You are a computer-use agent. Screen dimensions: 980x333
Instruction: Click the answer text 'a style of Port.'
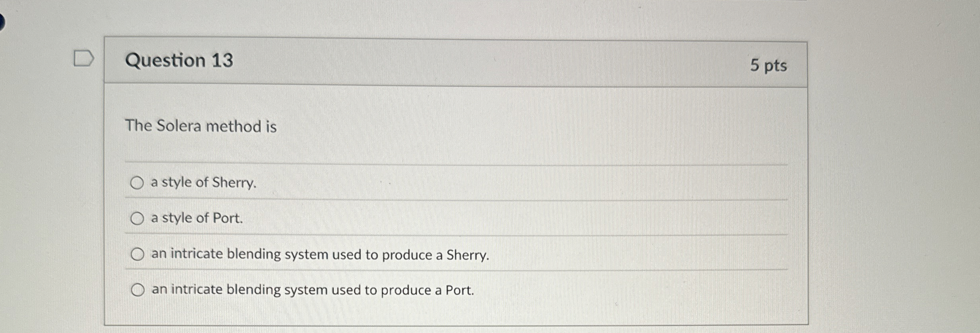[x=196, y=218]
